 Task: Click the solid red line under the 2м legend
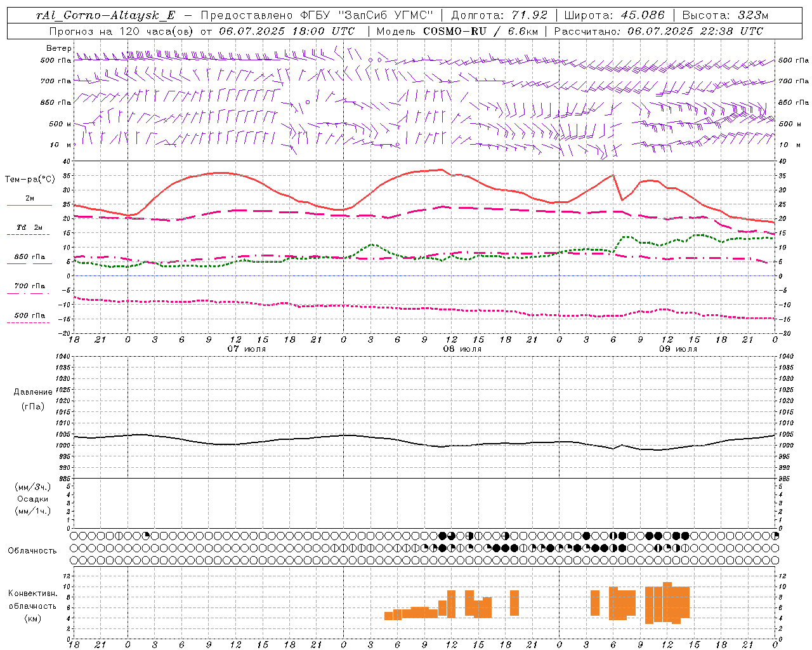click(x=29, y=205)
